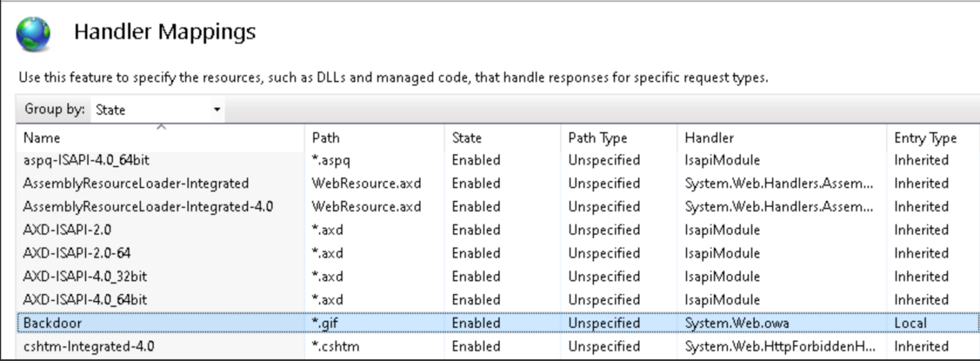
Task: Click the AXD-ISAPI-2.0 handler entry
Action: coord(66,230)
